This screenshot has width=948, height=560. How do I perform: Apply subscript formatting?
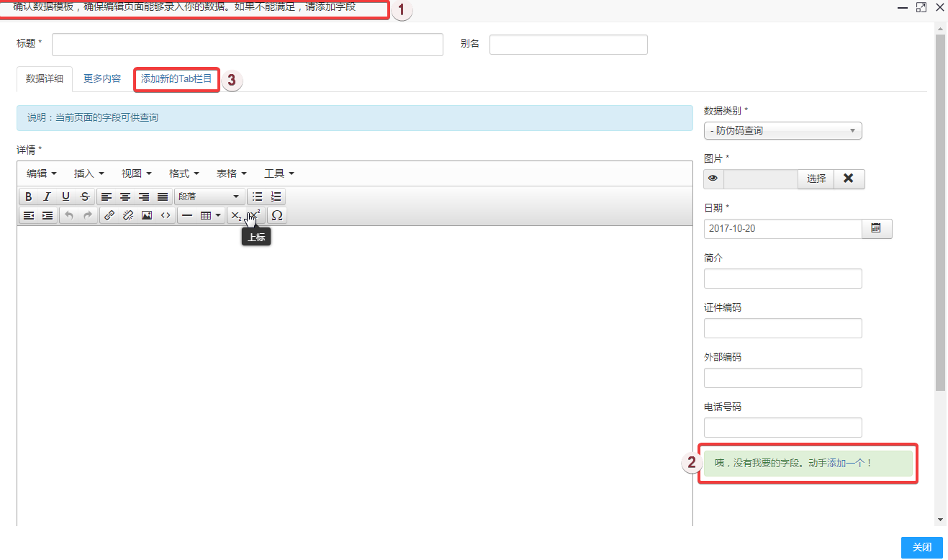click(x=237, y=215)
